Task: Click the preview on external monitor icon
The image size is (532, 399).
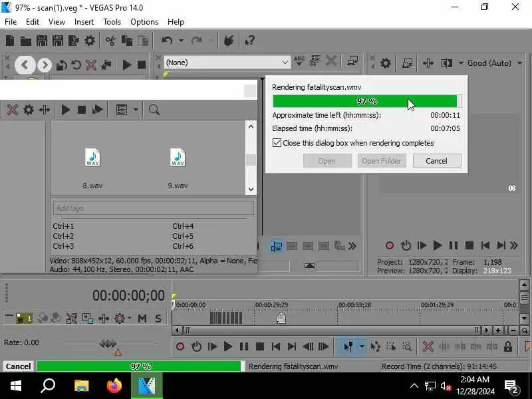Action: pyautogui.click(x=407, y=63)
